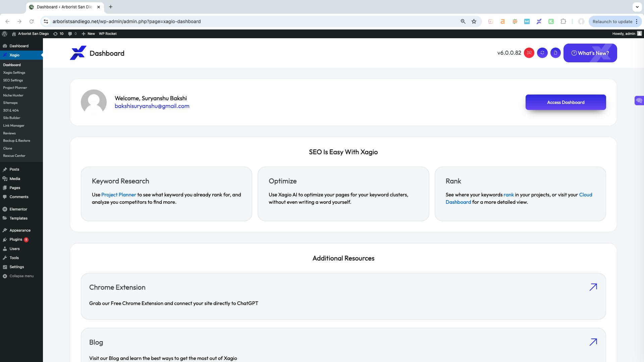Expand the tab search dropdown arrow
This screenshot has width=644, height=362.
pyautogui.click(x=637, y=7)
